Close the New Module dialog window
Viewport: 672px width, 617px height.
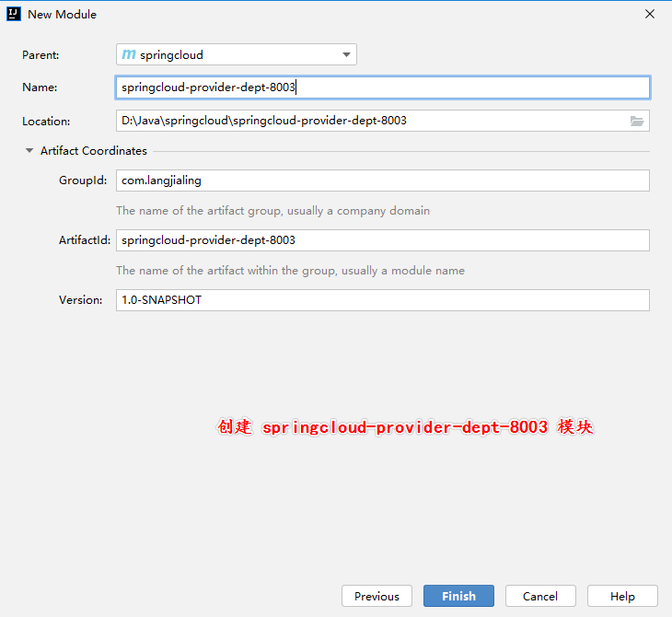click(650, 14)
